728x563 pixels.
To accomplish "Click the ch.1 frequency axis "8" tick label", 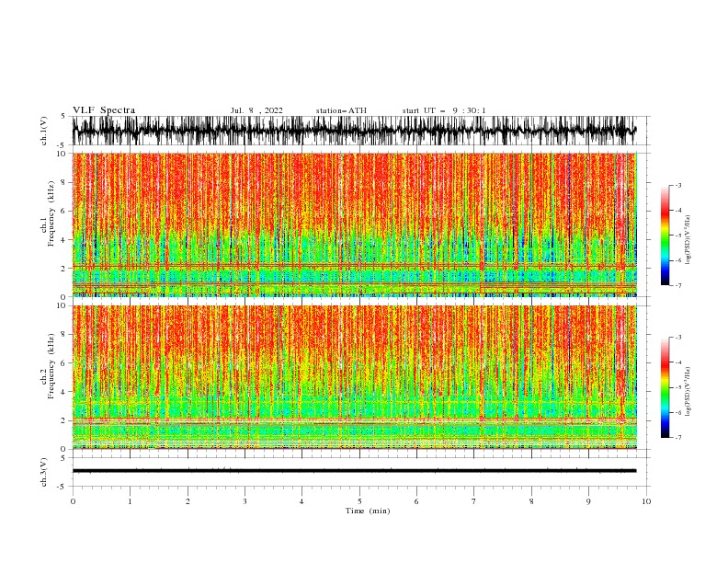I will click(x=63, y=182).
